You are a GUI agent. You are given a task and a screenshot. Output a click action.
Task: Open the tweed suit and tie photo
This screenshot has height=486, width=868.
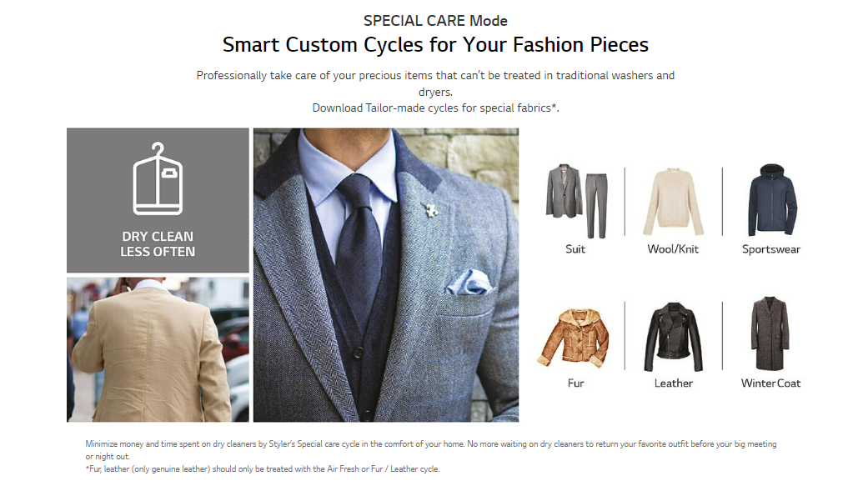coord(385,275)
